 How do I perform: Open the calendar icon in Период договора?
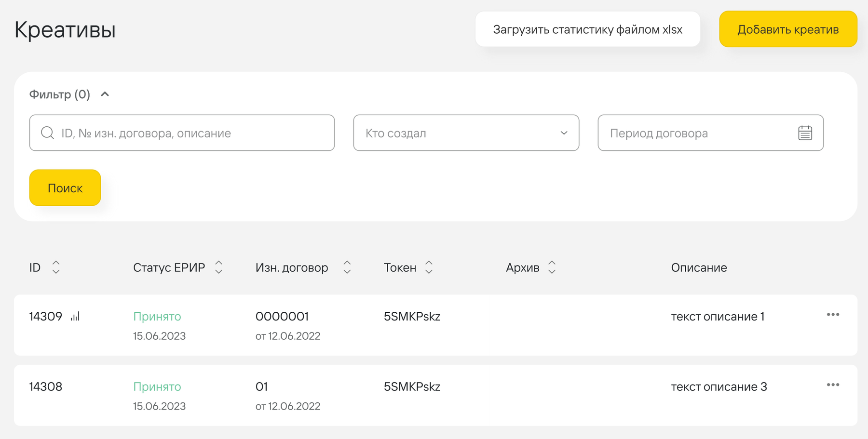pyautogui.click(x=805, y=133)
